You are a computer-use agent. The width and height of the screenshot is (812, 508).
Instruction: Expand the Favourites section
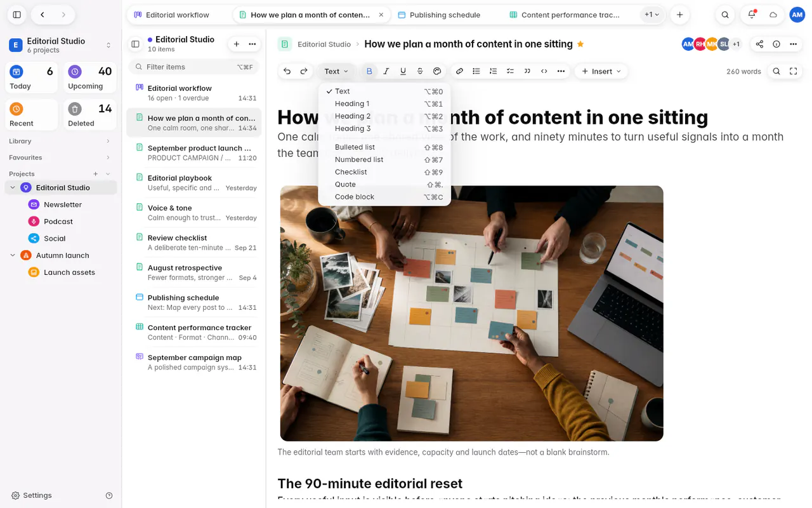click(x=61, y=157)
